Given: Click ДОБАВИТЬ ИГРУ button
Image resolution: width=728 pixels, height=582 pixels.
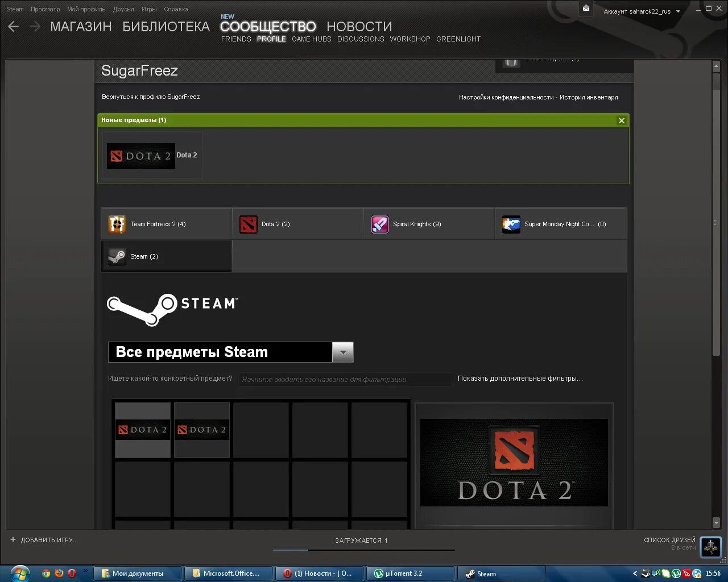Looking at the screenshot, I should coord(44,540).
